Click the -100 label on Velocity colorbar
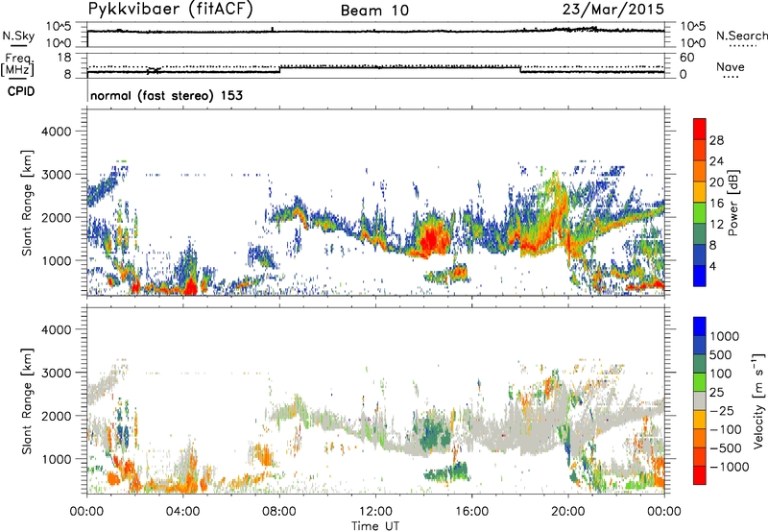768x532 pixels. point(725,429)
